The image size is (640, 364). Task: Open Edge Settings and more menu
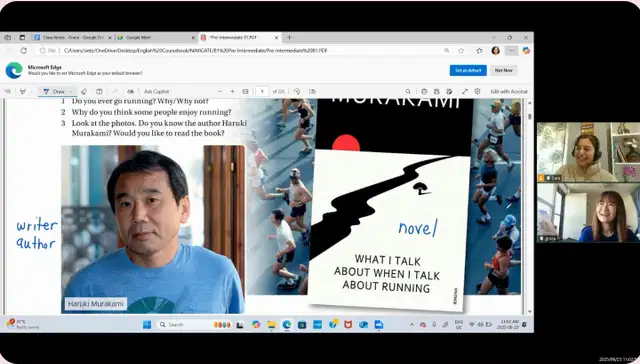(511, 51)
